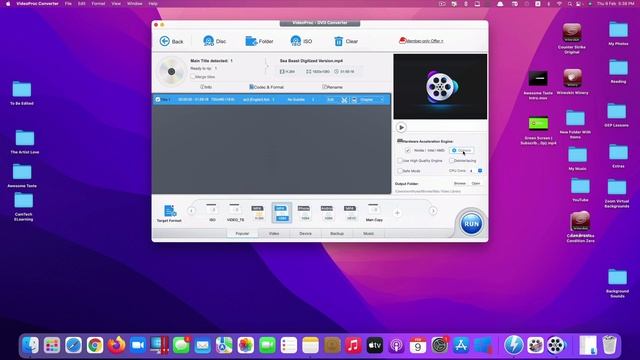
Task: Select the YouTube desktop folder
Action: 580,190
